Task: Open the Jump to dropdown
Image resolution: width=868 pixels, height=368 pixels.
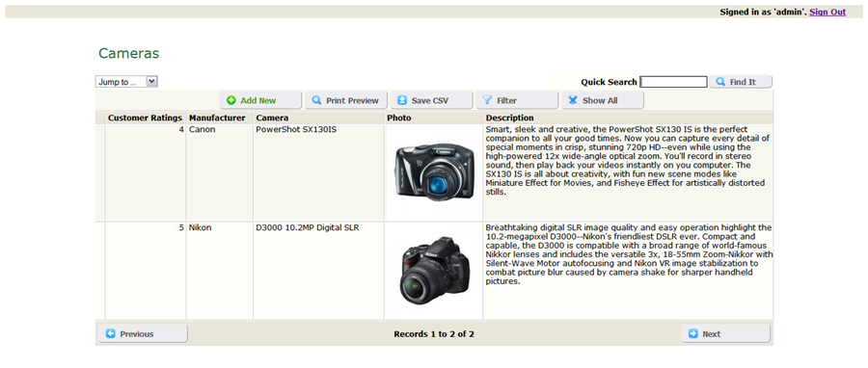Action: coord(126,82)
